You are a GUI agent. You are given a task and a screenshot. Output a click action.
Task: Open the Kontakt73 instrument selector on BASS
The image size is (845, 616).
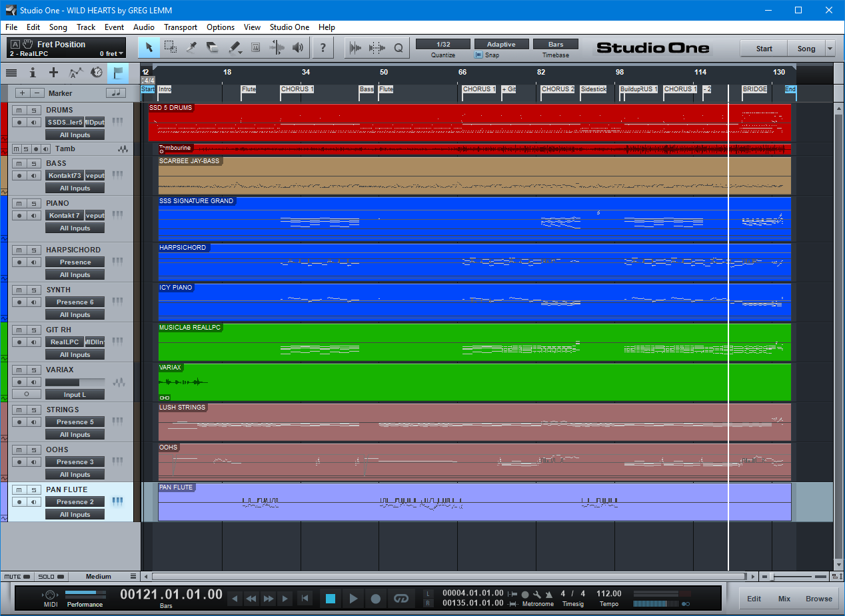(x=65, y=176)
